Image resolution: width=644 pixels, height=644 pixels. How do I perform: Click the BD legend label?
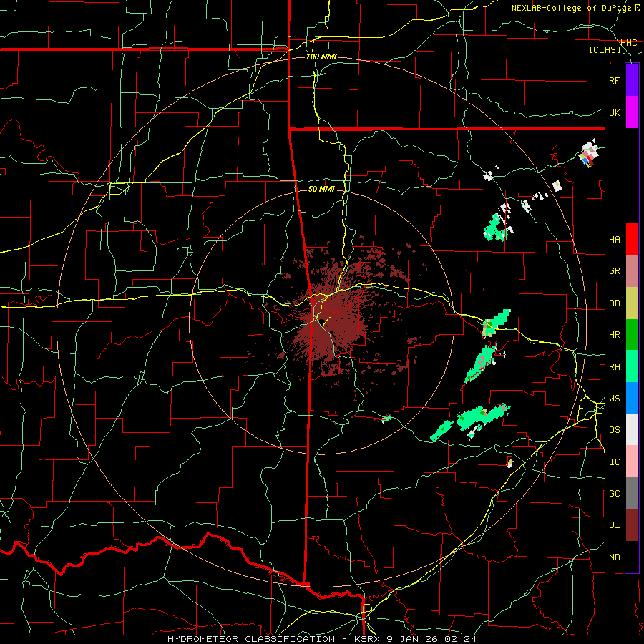click(x=614, y=303)
